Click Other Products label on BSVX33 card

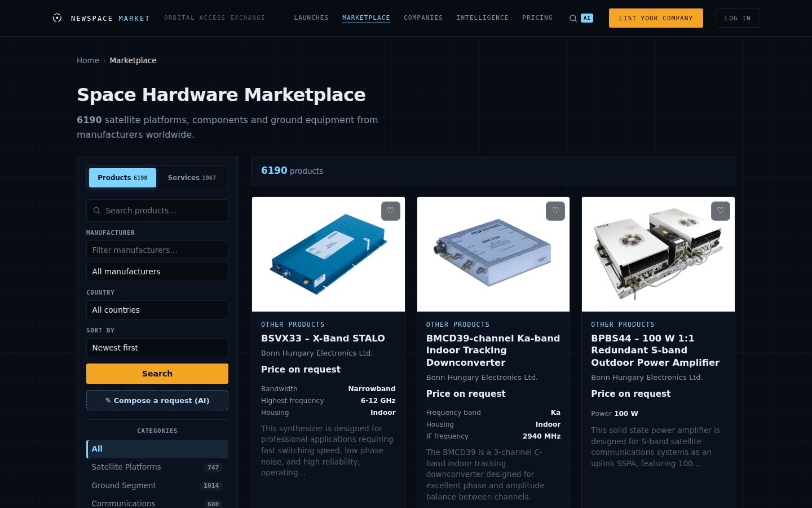(293, 325)
